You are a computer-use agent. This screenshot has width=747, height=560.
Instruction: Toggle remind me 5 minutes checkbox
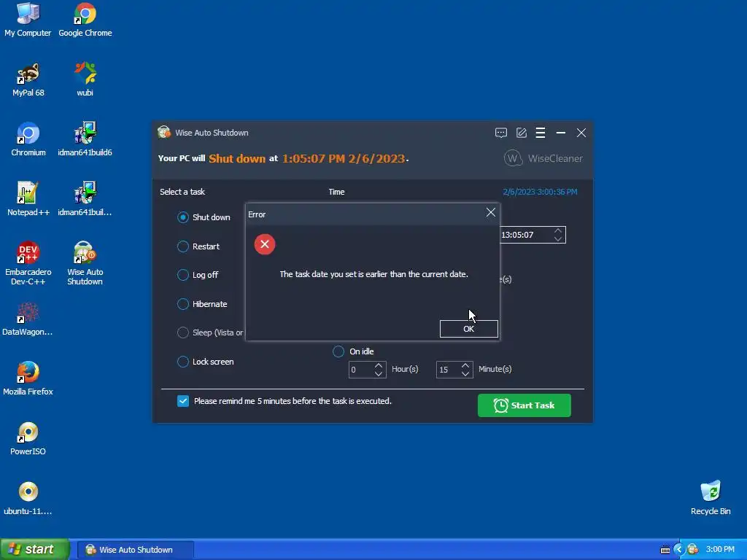click(183, 401)
